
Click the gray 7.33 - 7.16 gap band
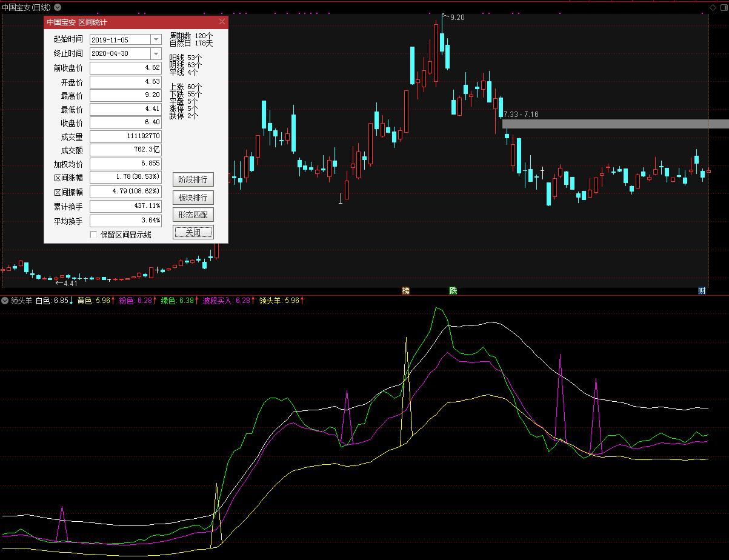[x=616, y=124]
